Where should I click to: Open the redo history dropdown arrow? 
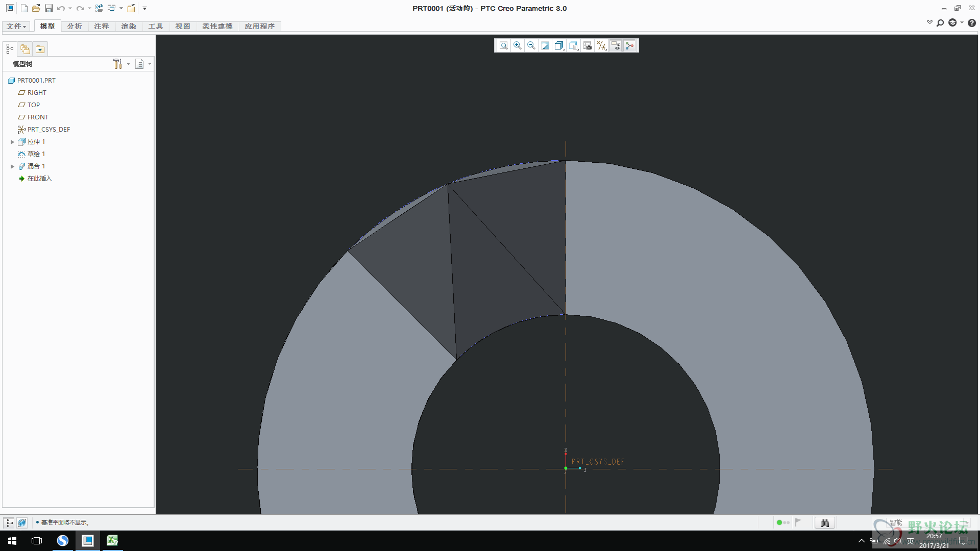pyautogui.click(x=89, y=8)
